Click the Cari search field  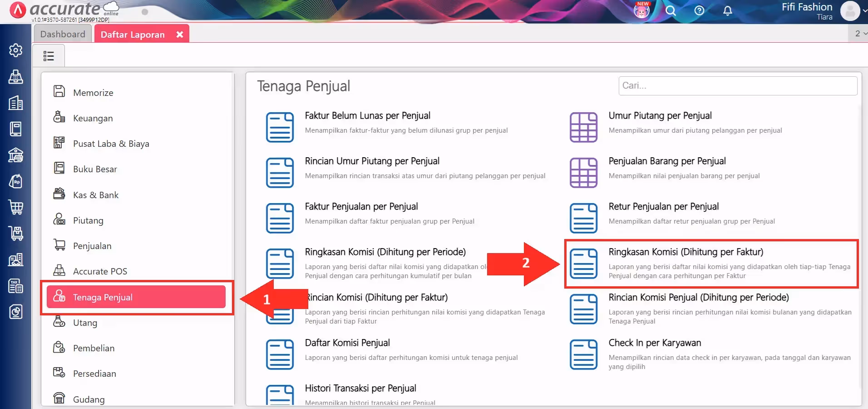738,85
